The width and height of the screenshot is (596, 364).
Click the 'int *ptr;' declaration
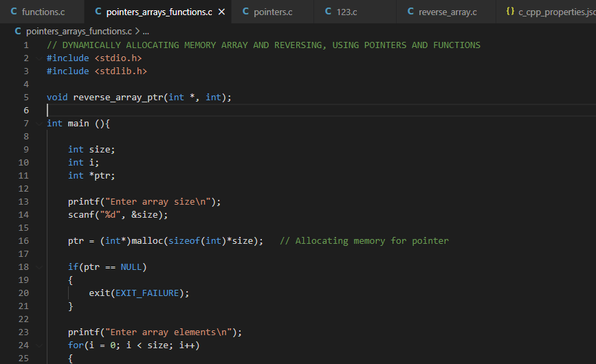(x=91, y=175)
